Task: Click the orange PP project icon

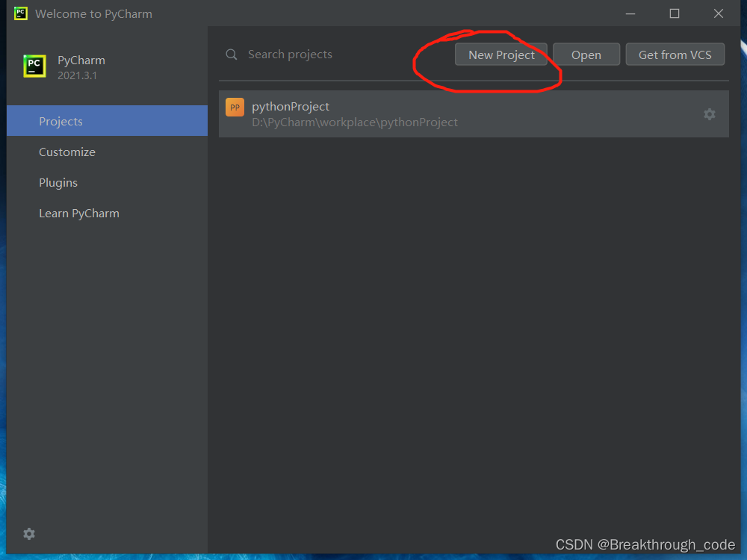Action: [x=235, y=107]
